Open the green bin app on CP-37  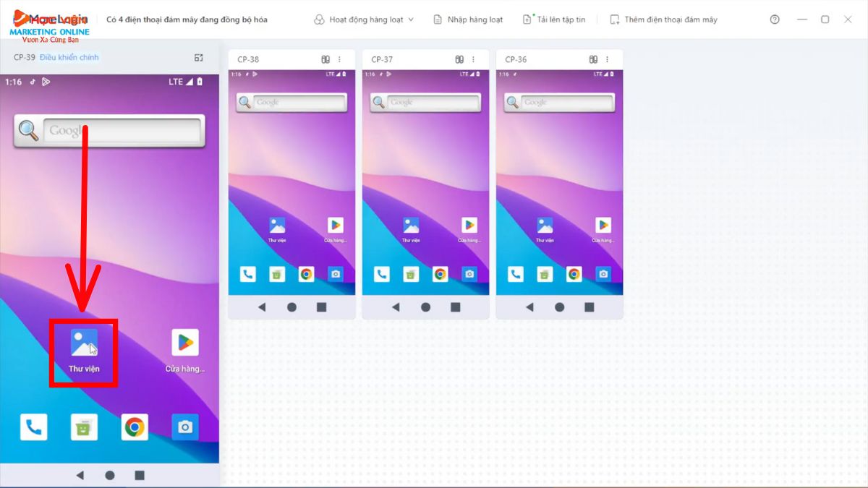point(411,274)
